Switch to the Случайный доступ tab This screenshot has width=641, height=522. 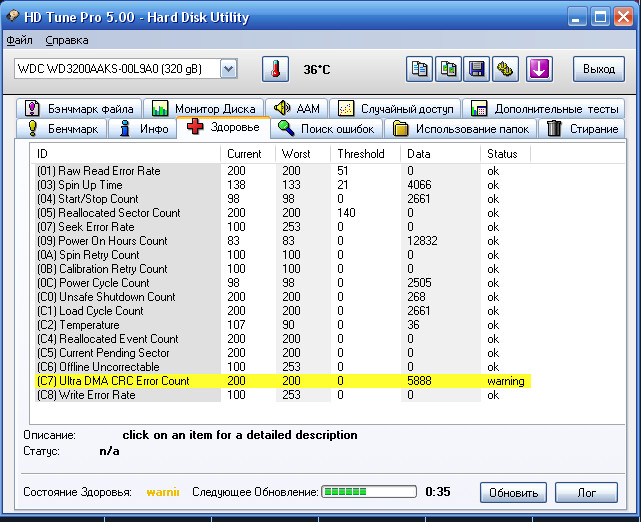(395, 109)
